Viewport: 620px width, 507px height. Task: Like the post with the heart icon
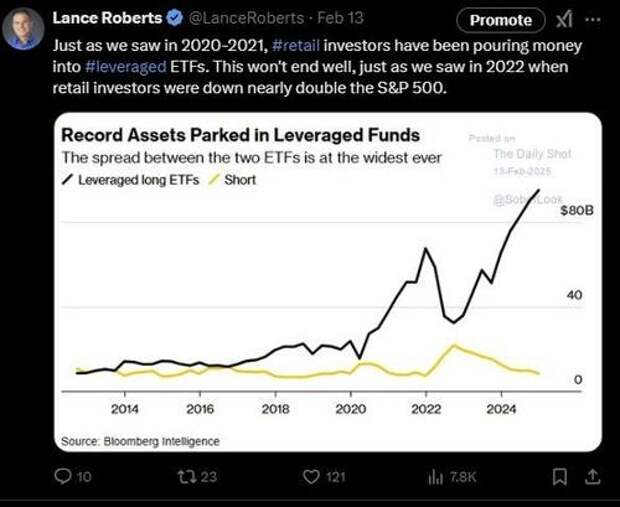tap(311, 477)
